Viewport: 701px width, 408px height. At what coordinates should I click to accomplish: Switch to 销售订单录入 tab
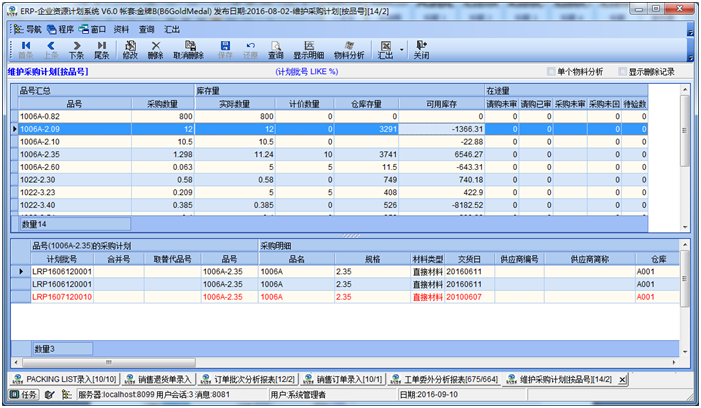(x=343, y=379)
